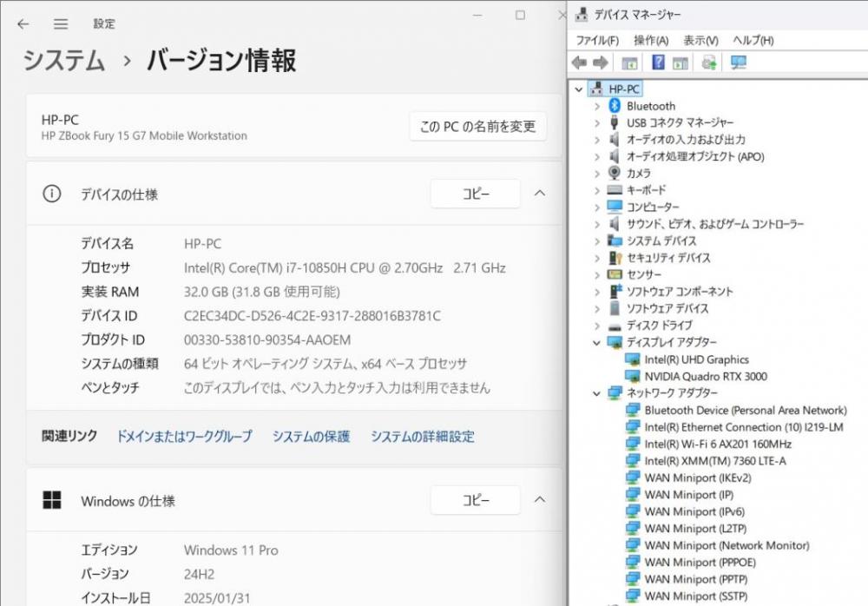The image size is (868, 606).
Task: Click the printer-like update driver toolbar icon
Action: click(709, 63)
